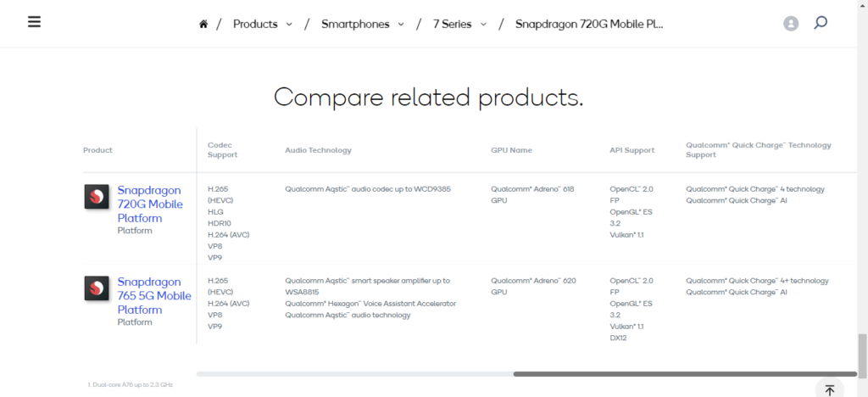
Task: Click the HDR10 codec entry
Action: 220,223
